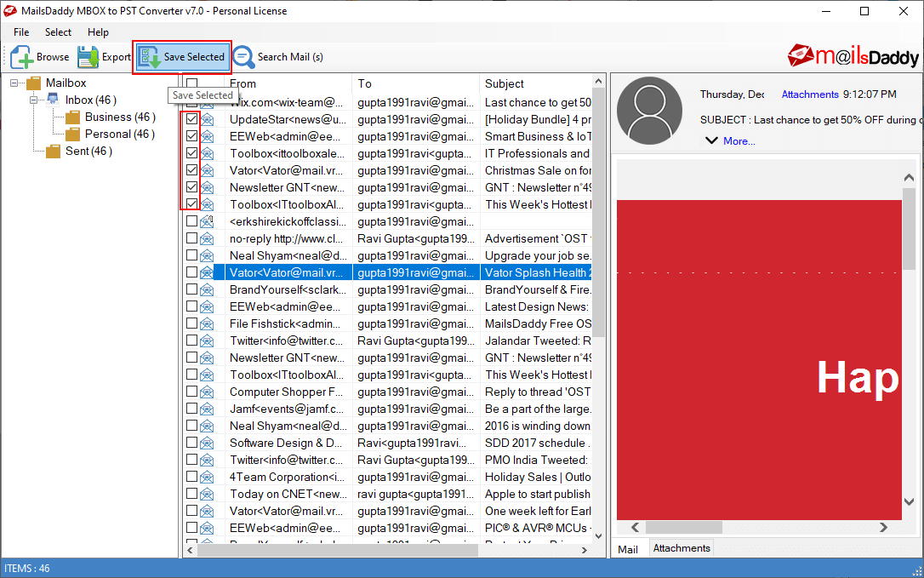This screenshot has height=578, width=924.
Task: Sort by the From column header
Action: (288, 83)
